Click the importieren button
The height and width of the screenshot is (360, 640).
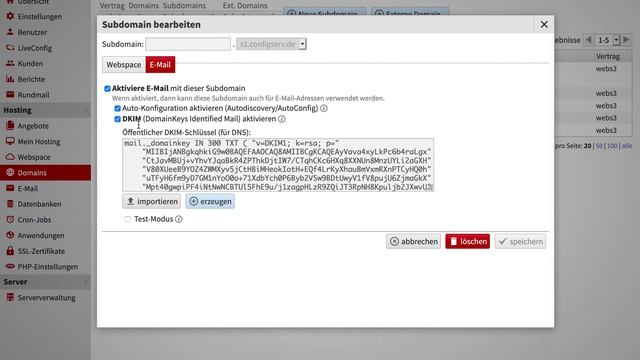coord(151,201)
